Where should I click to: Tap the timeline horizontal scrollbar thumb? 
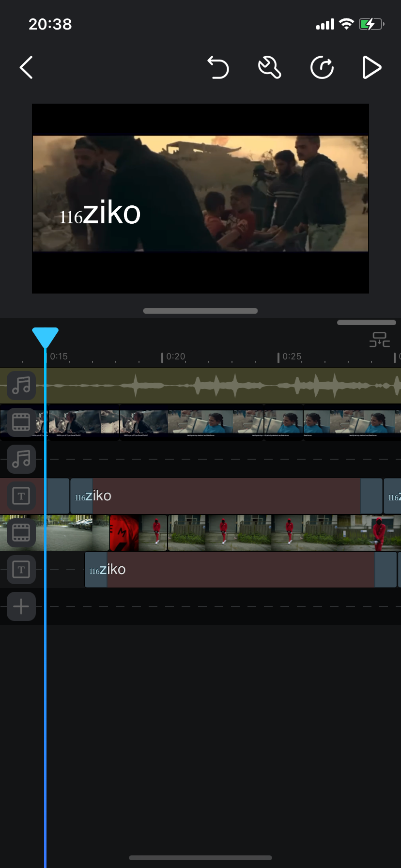(367, 322)
